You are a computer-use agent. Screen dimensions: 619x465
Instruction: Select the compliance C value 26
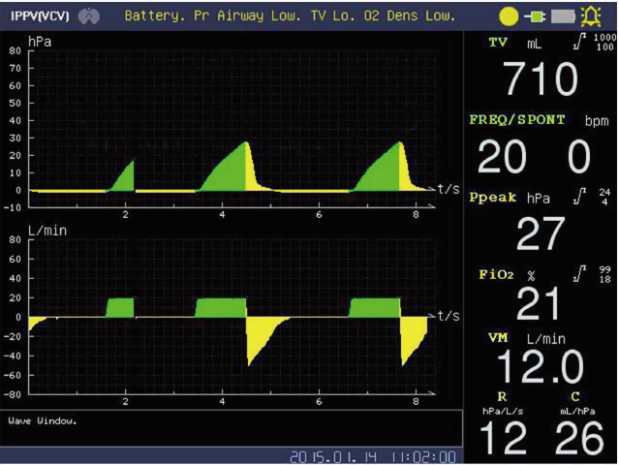[579, 438]
